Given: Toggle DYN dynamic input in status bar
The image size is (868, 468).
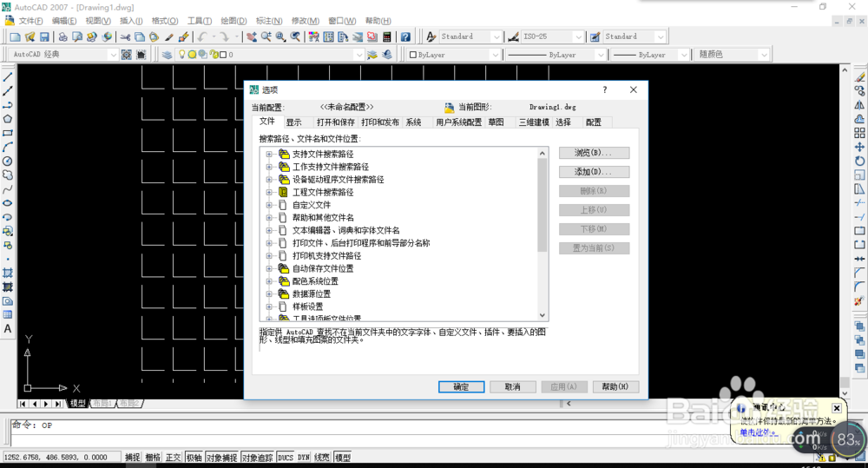Looking at the screenshot, I should click(x=303, y=458).
